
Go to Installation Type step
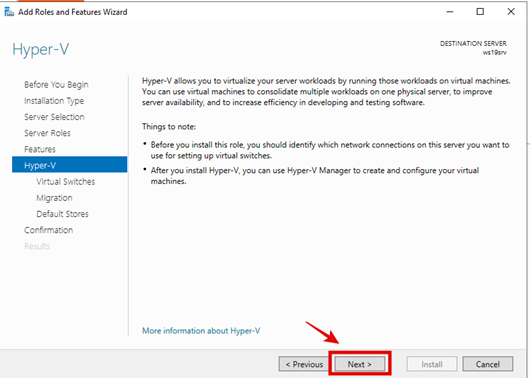(54, 101)
